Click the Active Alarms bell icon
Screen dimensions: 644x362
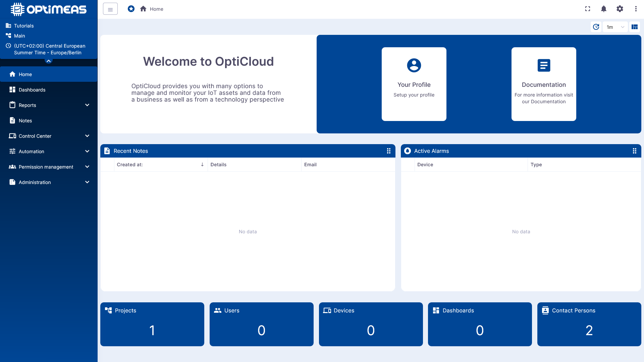[408, 151]
